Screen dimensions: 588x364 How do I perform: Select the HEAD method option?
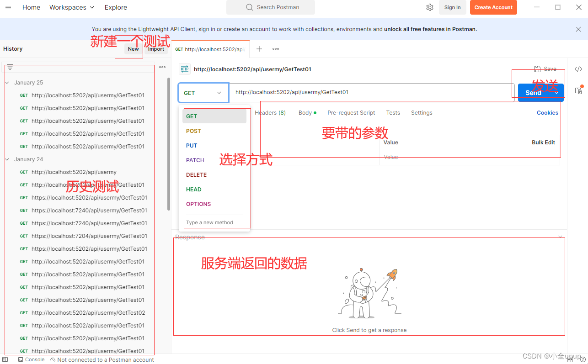214,190
